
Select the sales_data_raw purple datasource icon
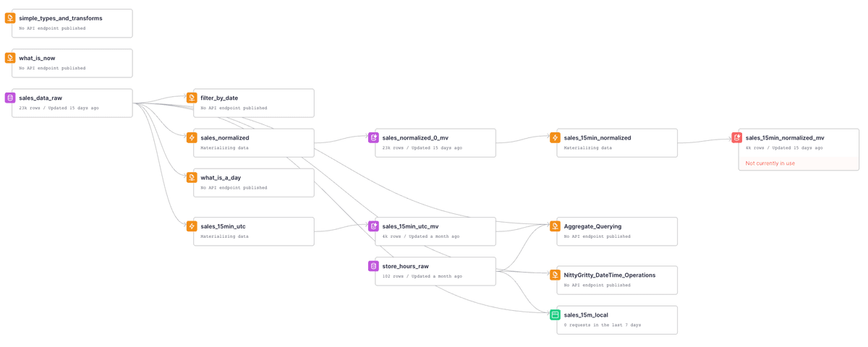(10, 98)
